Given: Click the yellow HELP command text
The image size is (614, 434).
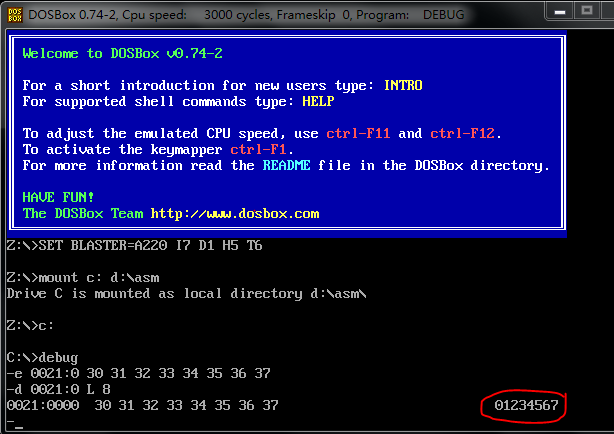Looking at the screenshot, I should tap(318, 101).
